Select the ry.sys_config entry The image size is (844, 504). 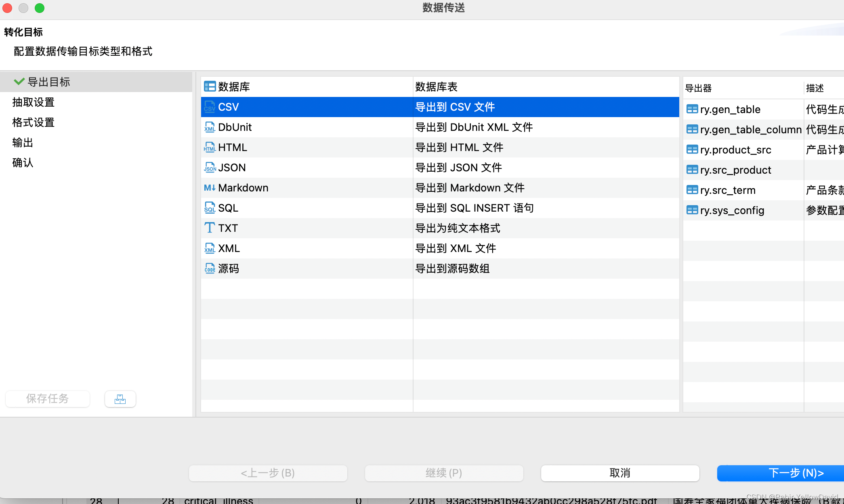point(764,210)
